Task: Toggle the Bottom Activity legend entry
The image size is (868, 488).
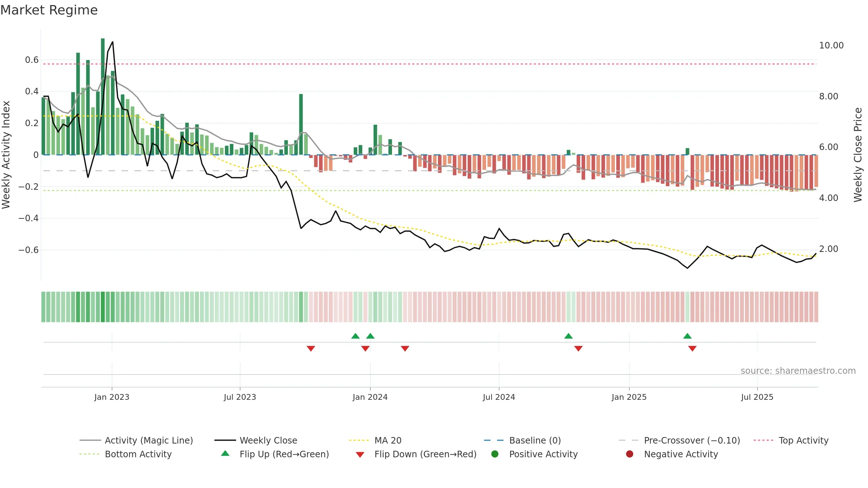Action: pyautogui.click(x=125, y=454)
